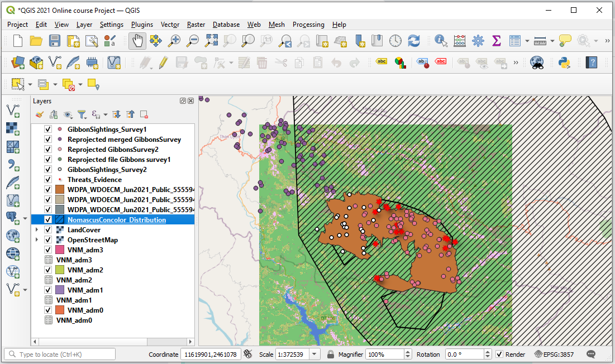Open the Raster menu
615x364 pixels.
pyautogui.click(x=196, y=25)
